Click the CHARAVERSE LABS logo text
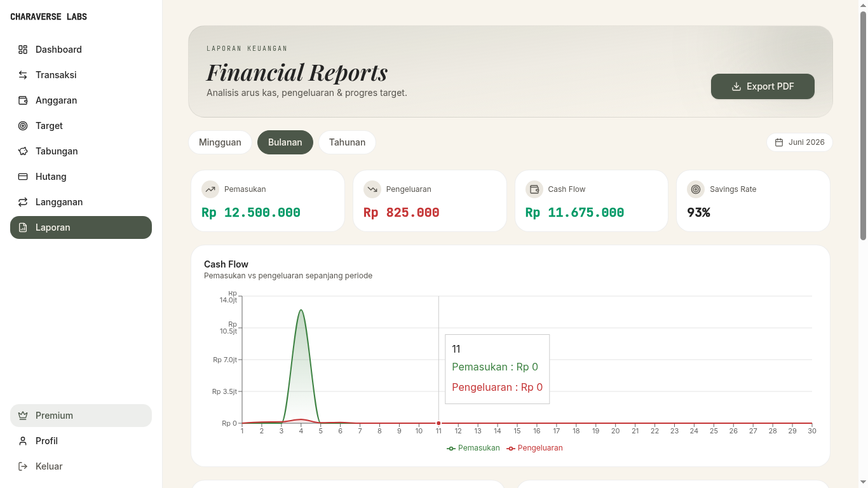The image size is (868, 488). 49,17
